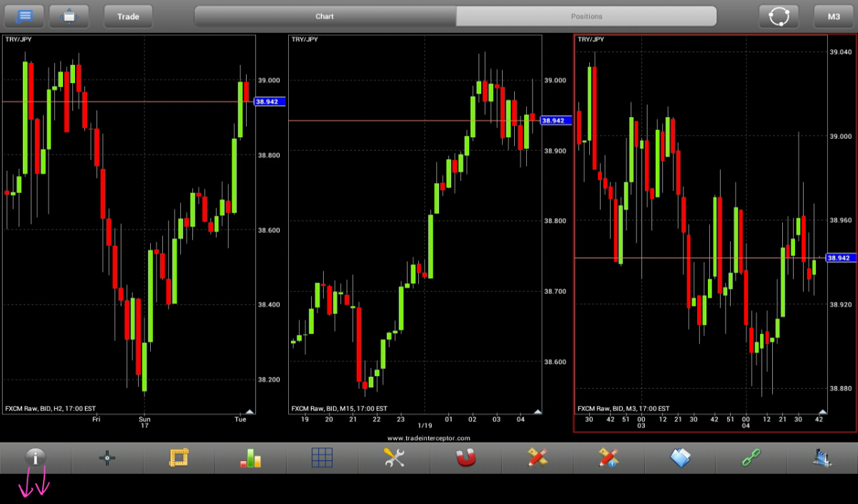
Task: Toggle the blue grid icon
Action: [x=322, y=458]
